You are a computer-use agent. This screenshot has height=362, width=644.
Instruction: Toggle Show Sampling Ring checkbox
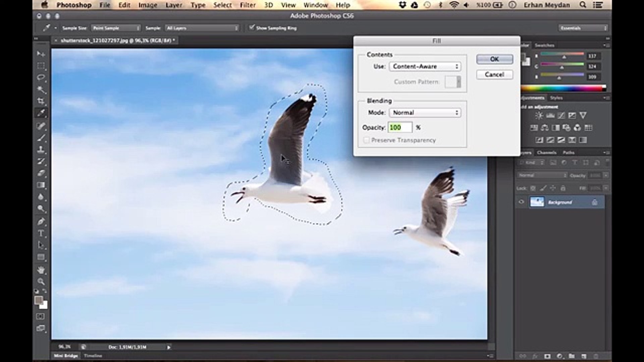tap(252, 27)
